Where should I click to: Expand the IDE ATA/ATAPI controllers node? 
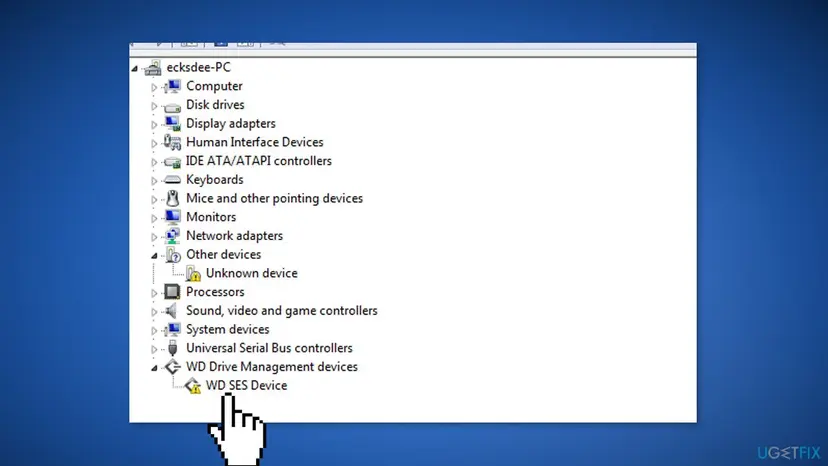(x=154, y=162)
